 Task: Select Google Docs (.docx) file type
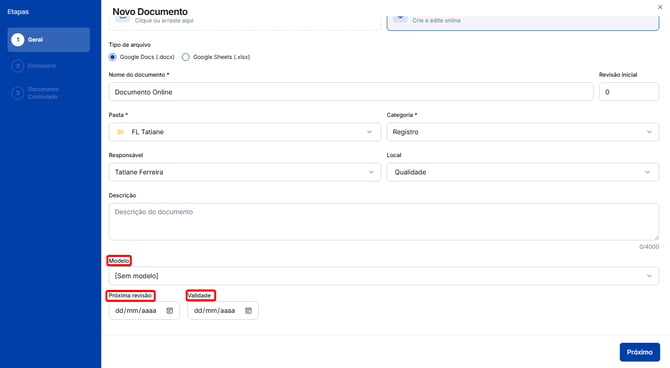click(112, 57)
